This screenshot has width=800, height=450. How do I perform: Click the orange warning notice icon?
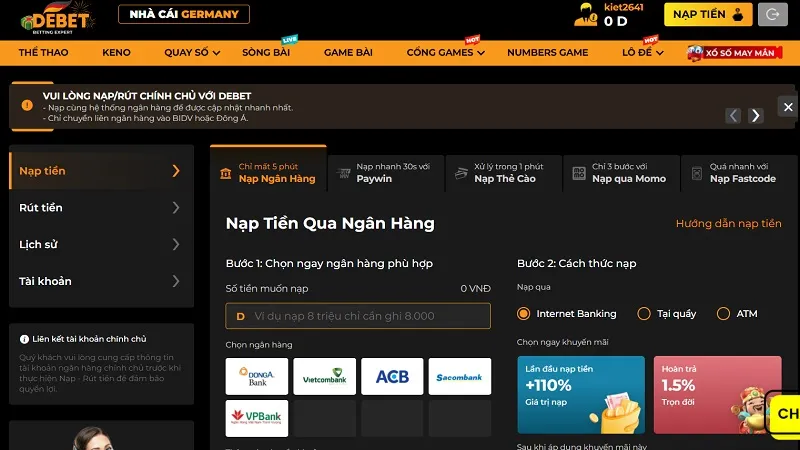click(x=27, y=106)
